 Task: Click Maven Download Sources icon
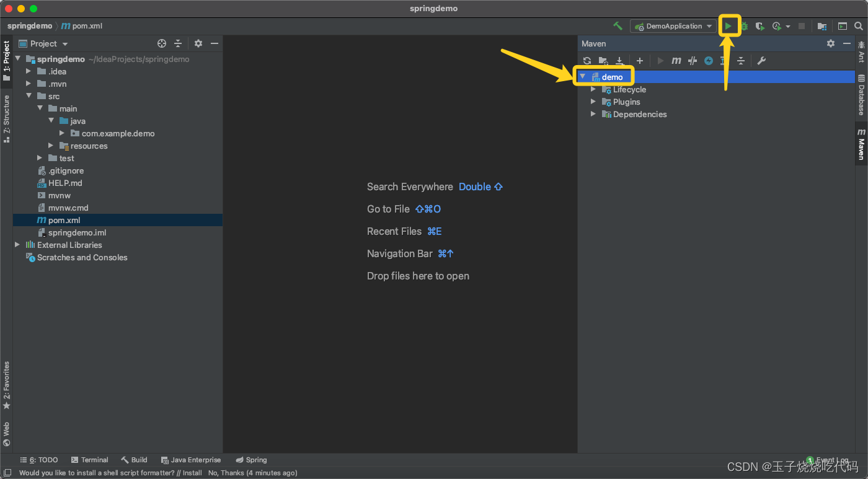click(x=619, y=61)
